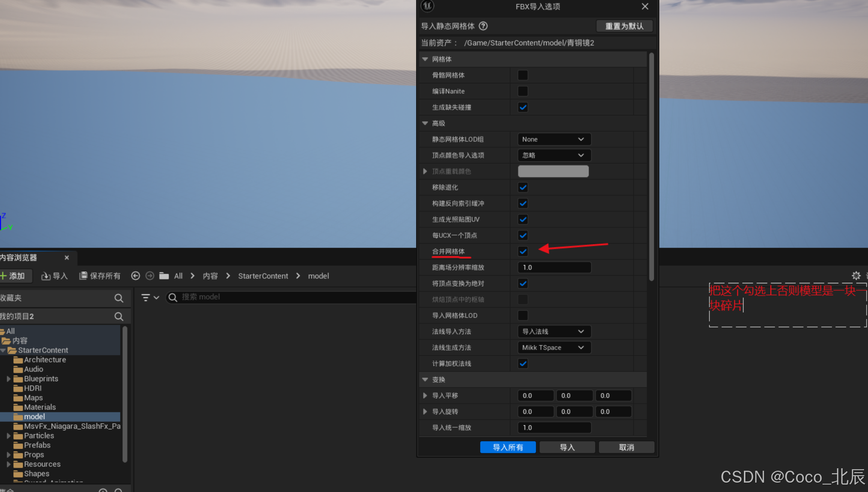Close the 内容浏览器 tab
This screenshot has width=868, height=492.
tap(67, 258)
